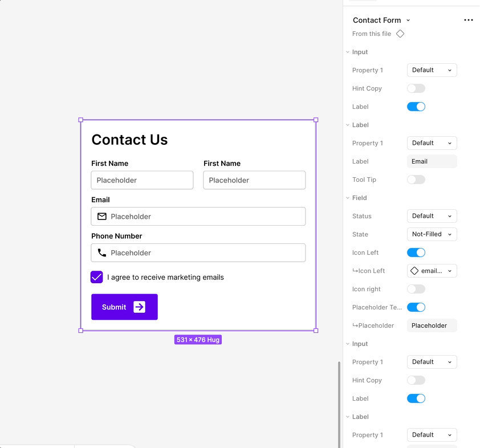Enable the Hint Copy toggle
Viewport: 480px width, 448px height.
(x=416, y=88)
